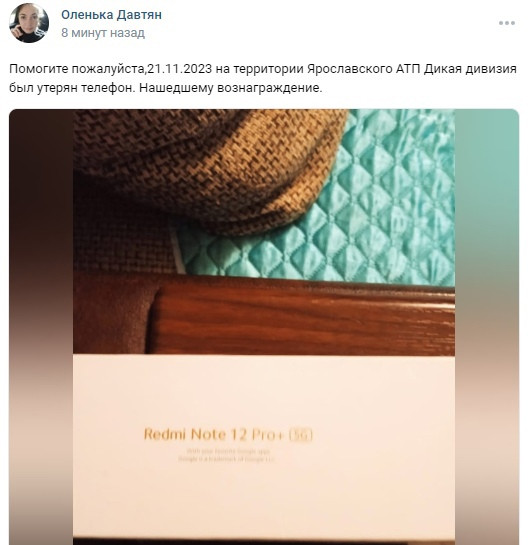The height and width of the screenshot is (545, 532).
Task: Click the white phone box lid in photo
Action: 264,448
